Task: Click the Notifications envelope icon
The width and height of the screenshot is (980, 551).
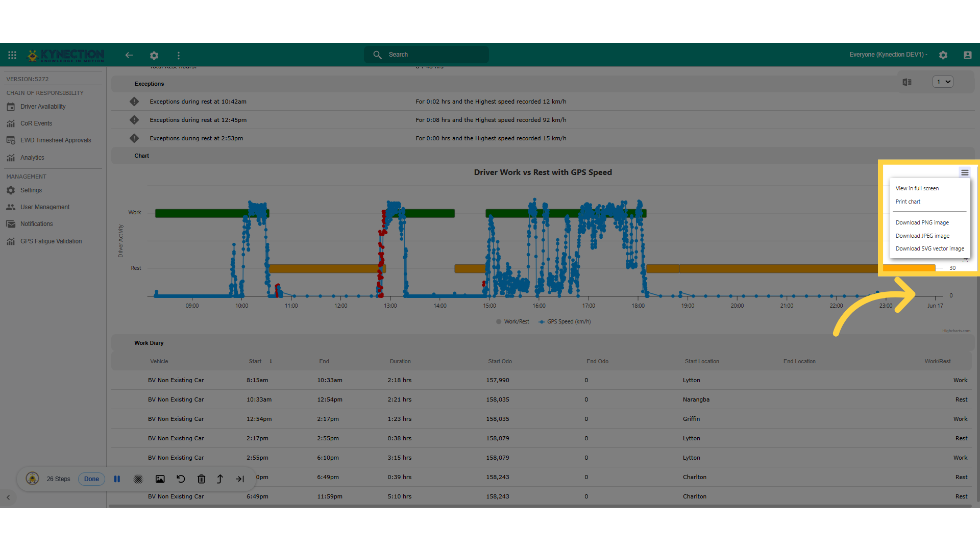Action: (11, 224)
